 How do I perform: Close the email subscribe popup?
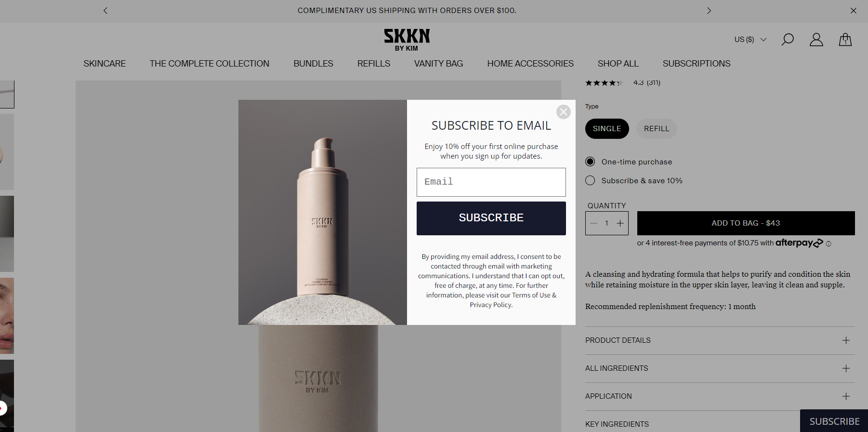(564, 112)
